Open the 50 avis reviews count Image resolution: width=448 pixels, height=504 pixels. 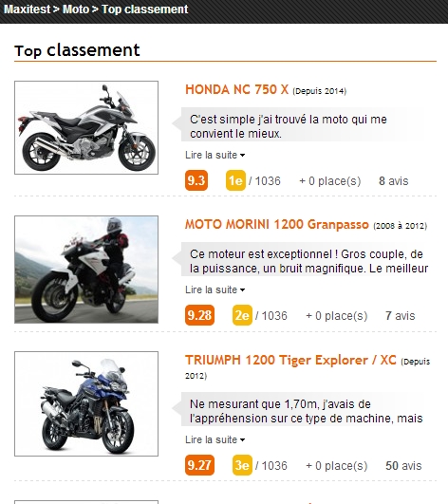pyautogui.click(x=403, y=466)
